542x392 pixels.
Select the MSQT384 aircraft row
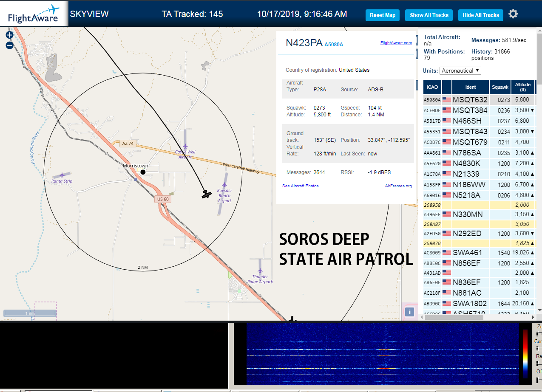pyautogui.click(x=479, y=110)
